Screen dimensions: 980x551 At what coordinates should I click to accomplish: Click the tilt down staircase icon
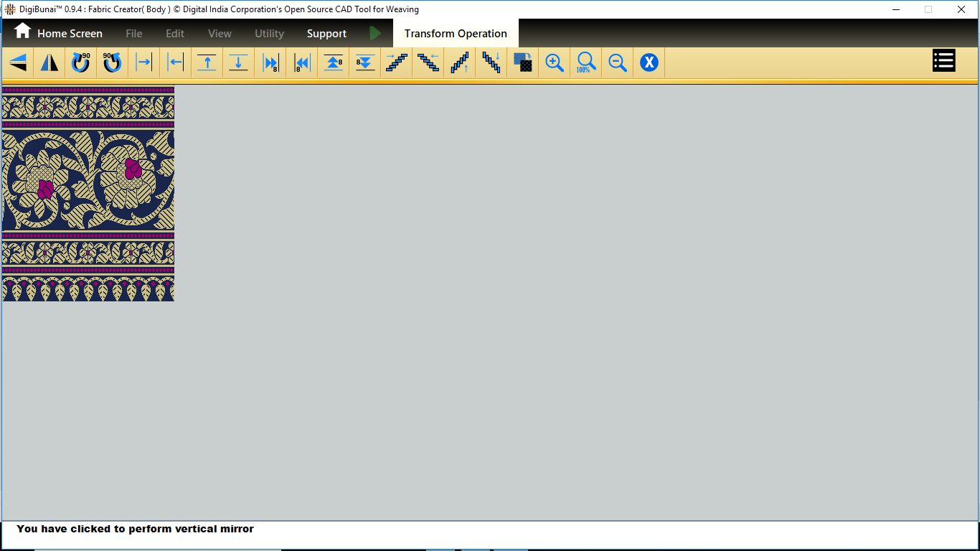click(x=491, y=63)
